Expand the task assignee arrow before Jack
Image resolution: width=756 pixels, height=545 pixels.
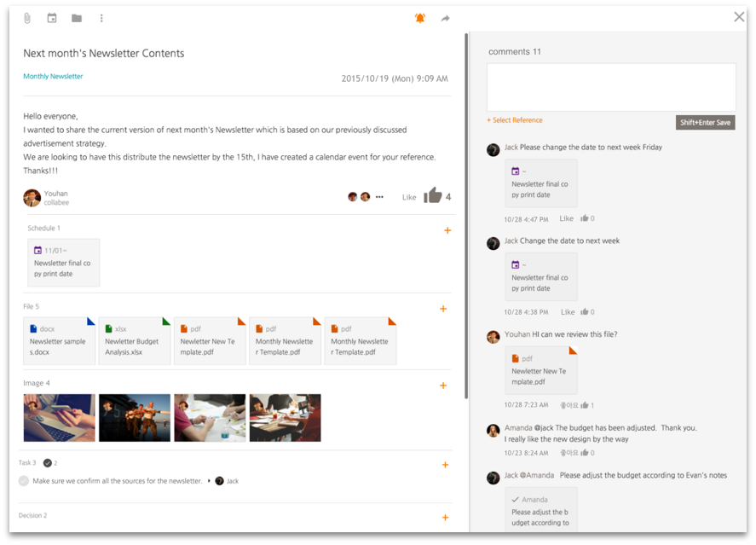(x=209, y=481)
